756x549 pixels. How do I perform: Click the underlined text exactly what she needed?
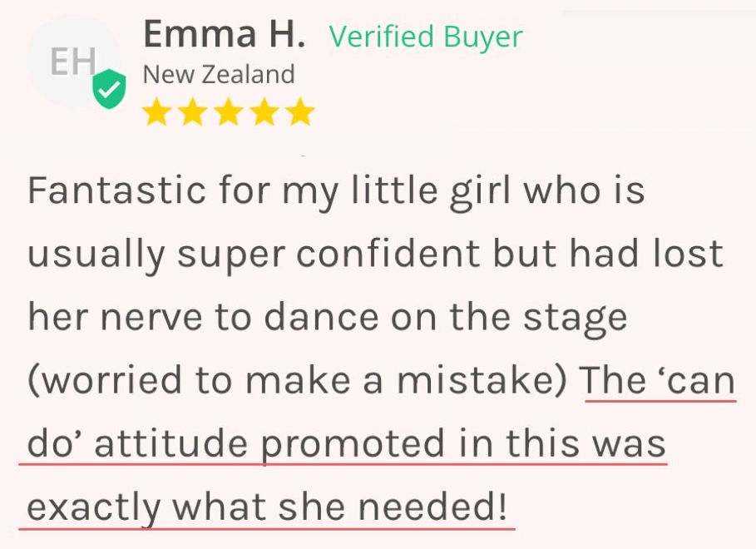click(267, 507)
